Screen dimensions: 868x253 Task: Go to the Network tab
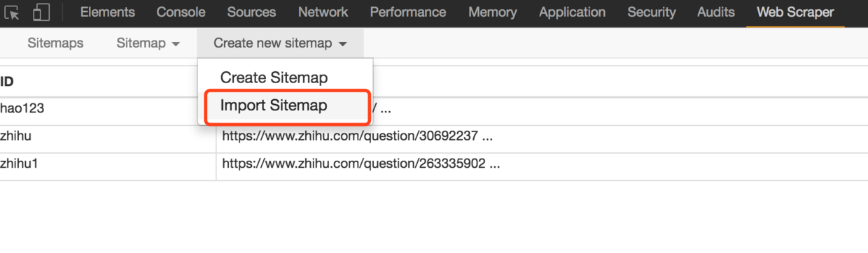coord(323,13)
